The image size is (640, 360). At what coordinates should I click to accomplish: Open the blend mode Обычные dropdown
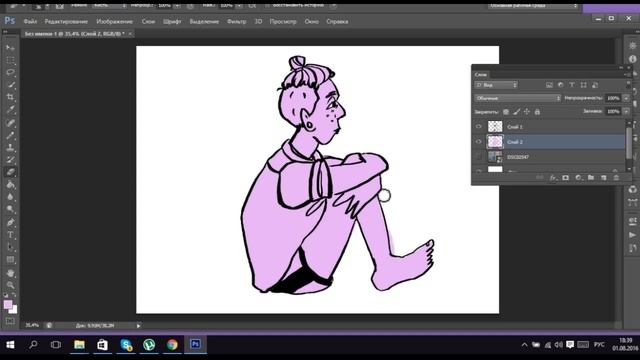518,98
